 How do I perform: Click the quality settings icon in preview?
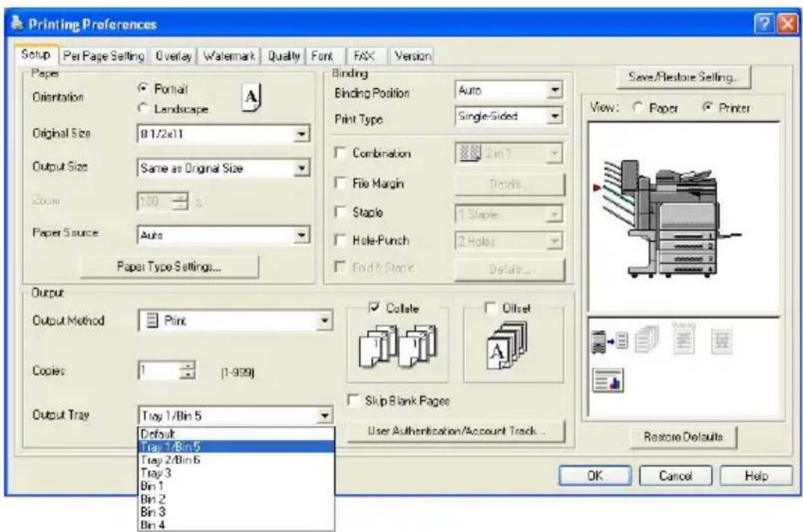pos(608,381)
